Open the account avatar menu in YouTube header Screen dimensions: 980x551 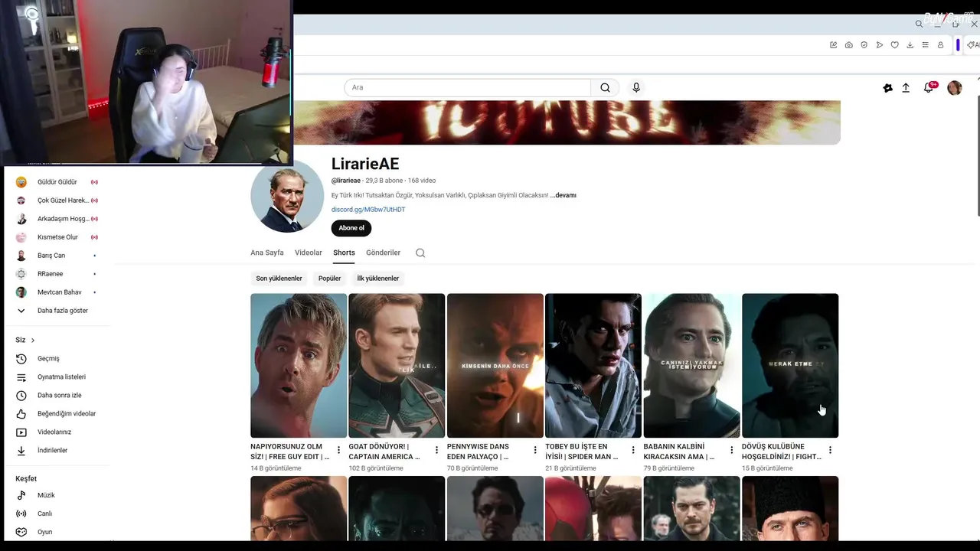[x=955, y=88]
